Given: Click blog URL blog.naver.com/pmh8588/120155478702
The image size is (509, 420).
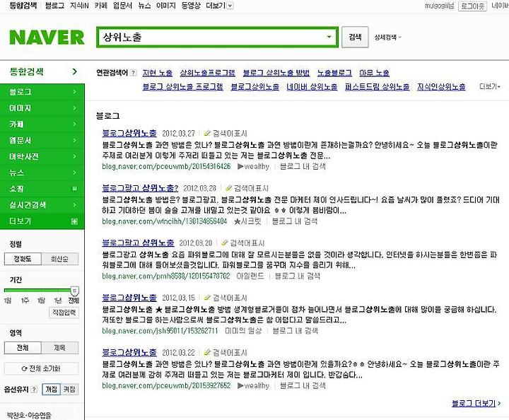Looking at the screenshot, I should click(166, 276).
